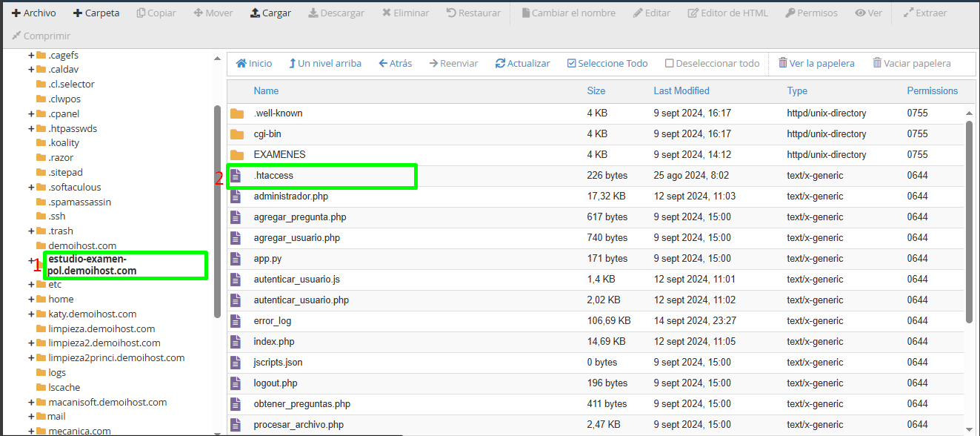Select the Comprimir tool
The height and width of the screenshot is (436, 980).
click(x=41, y=36)
